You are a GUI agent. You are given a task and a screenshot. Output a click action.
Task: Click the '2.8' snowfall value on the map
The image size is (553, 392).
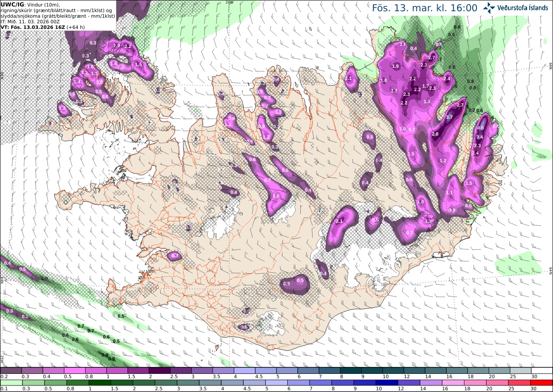pos(435,134)
